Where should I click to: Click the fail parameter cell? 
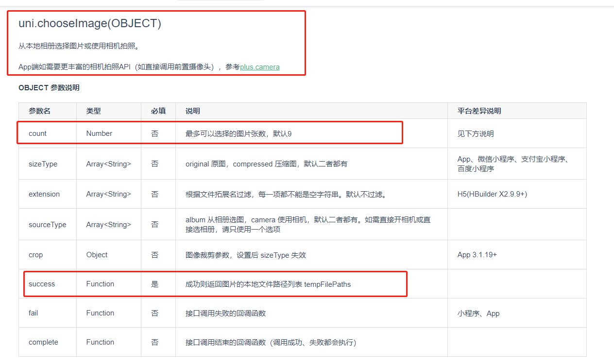[x=33, y=313]
